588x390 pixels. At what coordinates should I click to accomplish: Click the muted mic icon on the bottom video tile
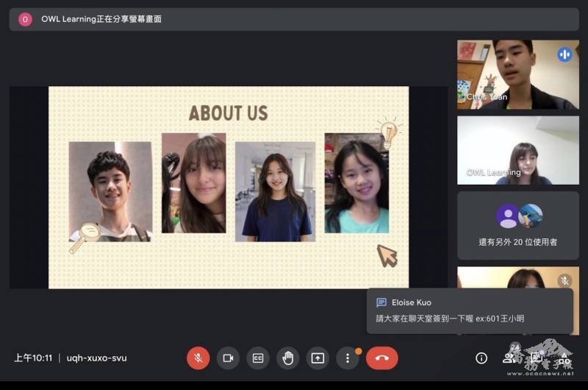pyautogui.click(x=564, y=281)
